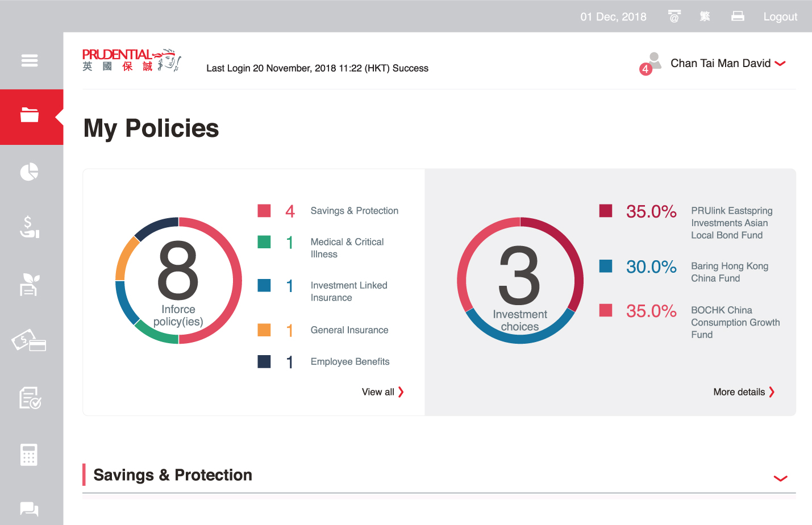Click the 30.0% allocation value

click(651, 266)
